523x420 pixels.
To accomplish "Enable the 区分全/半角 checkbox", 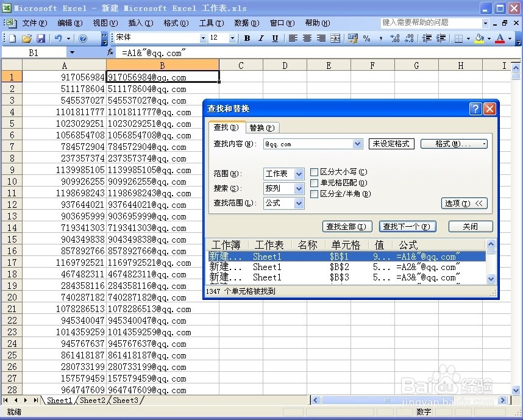I will pos(314,194).
